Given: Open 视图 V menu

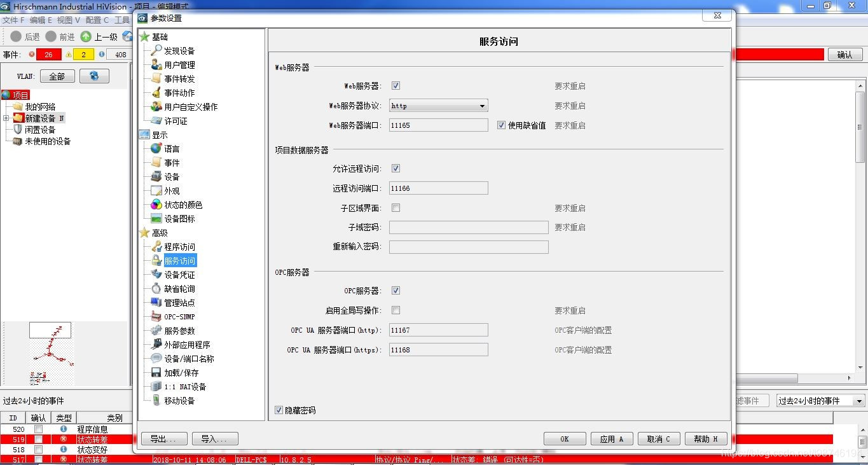Looking at the screenshot, I should (69, 20).
